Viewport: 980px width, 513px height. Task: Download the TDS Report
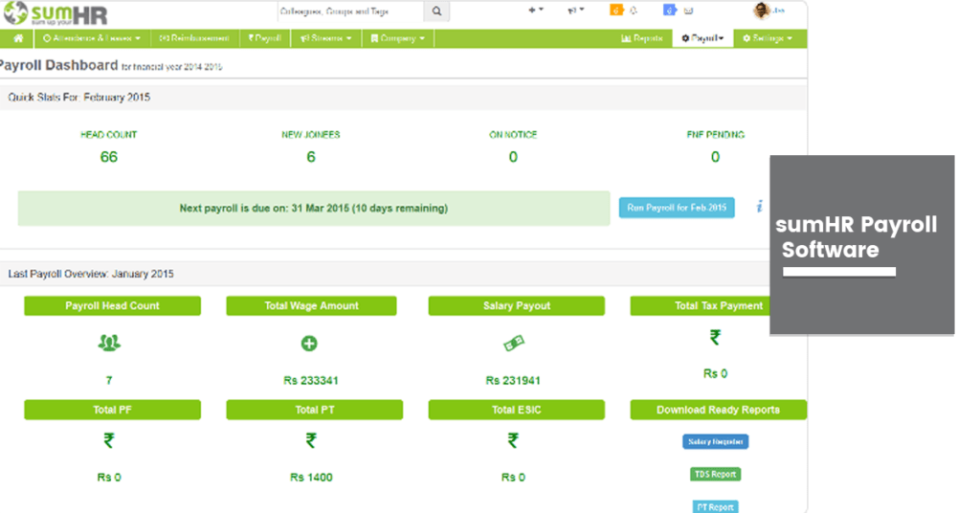click(716, 475)
